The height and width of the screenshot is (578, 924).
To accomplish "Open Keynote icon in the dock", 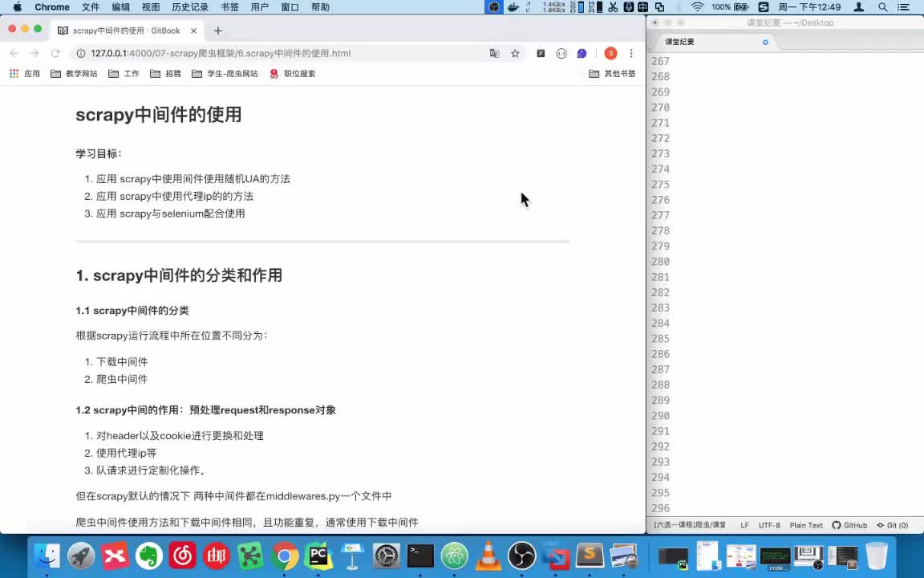I will [x=352, y=556].
